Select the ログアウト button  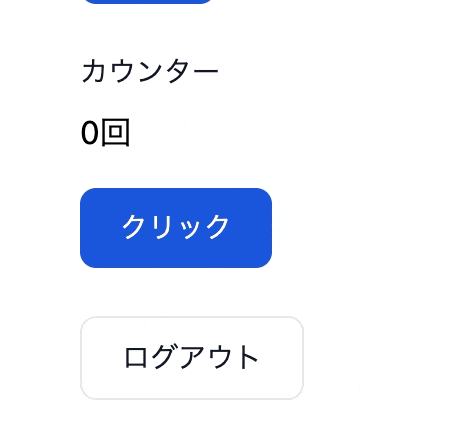(192, 358)
